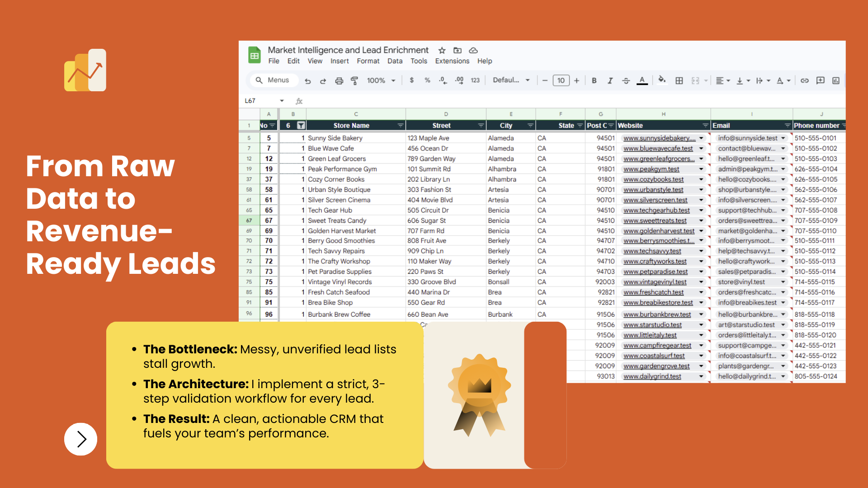
Task: Click the insert chart icon
Action: click(x=836, y=80)
